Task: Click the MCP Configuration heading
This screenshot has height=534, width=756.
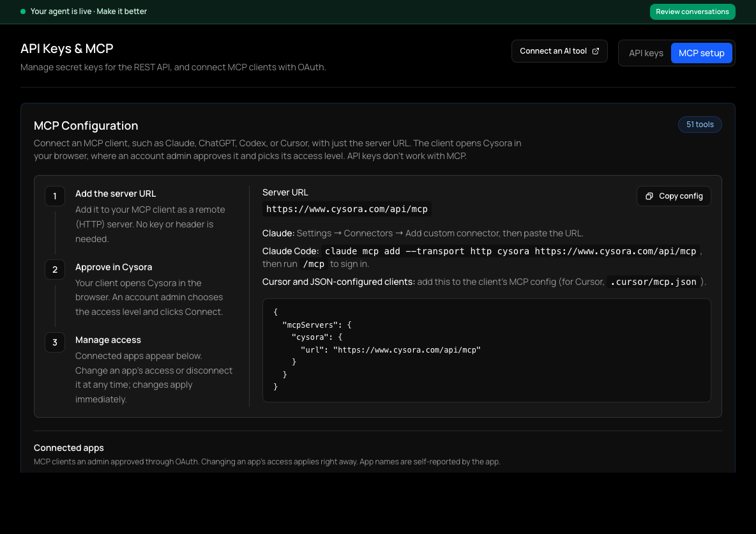Action: (86, 125)
